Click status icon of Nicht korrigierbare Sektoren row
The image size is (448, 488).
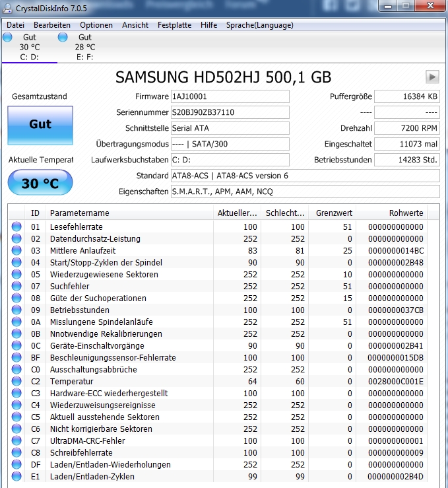coord(16,429)
